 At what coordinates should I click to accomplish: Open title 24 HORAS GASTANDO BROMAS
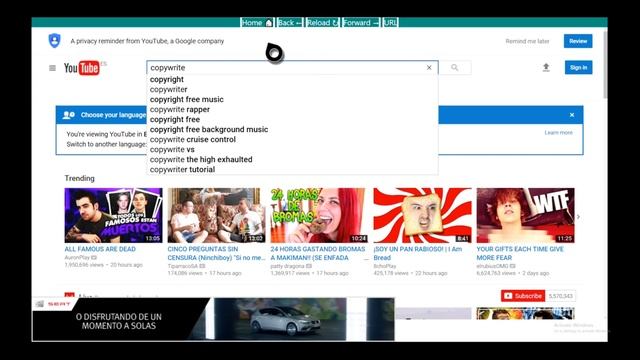tap(318, 253)
